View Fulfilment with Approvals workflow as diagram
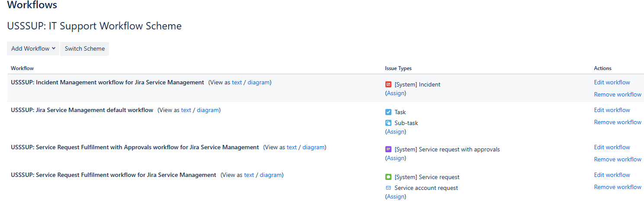This screenshot has width=644, height=202. tap(314, 147)
